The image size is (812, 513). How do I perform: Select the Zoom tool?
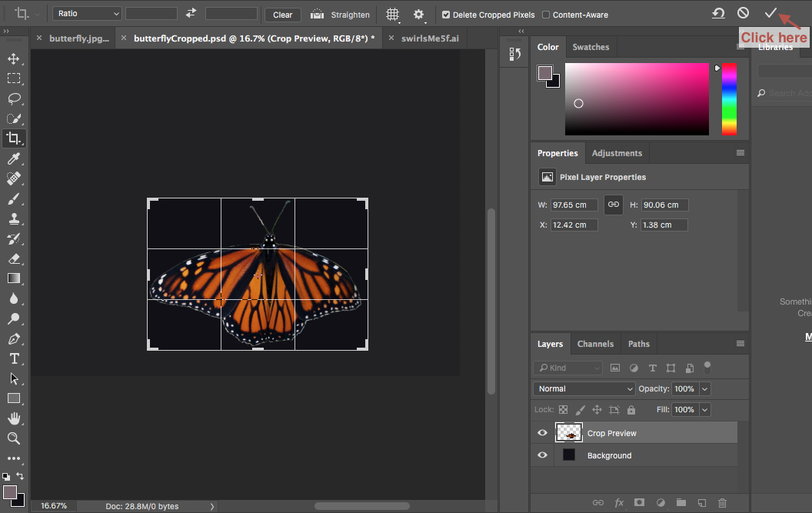14,438
